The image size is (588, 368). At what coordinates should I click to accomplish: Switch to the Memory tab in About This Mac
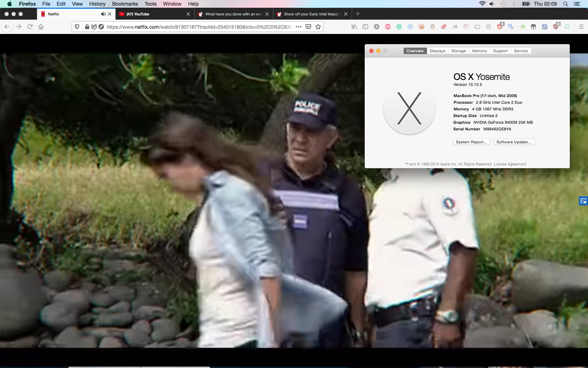[479, 51]
